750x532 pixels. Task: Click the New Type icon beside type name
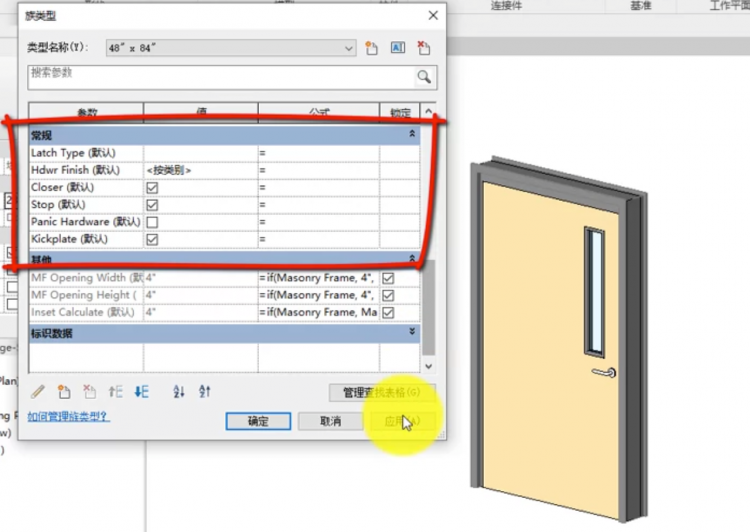click(x=371, y=47)
